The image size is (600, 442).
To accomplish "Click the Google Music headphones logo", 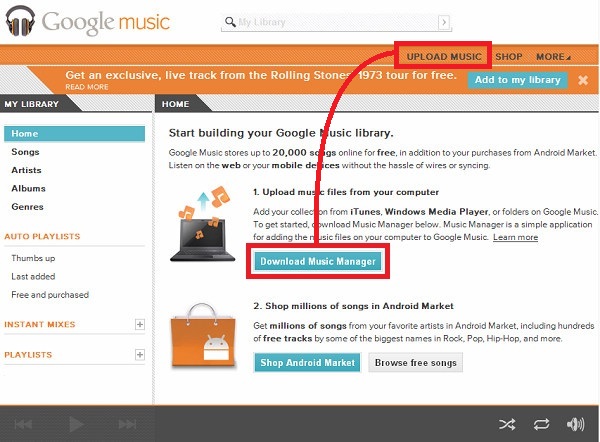I will click(20, 21).
